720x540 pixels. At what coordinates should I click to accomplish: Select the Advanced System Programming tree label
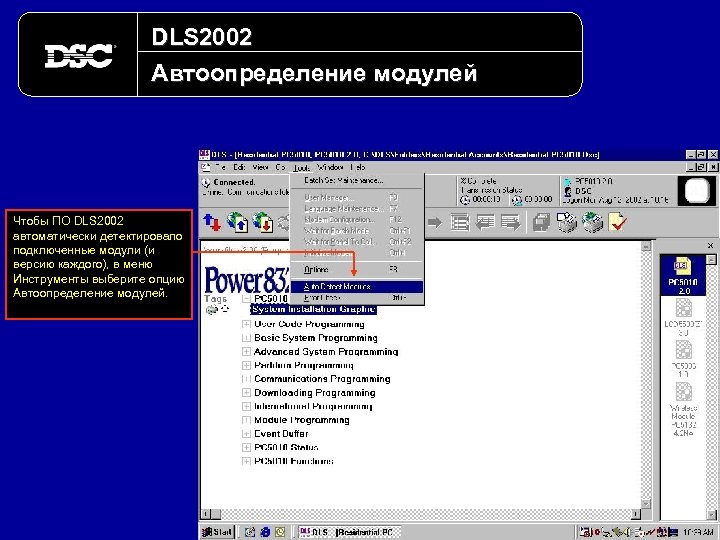(326, 352)
